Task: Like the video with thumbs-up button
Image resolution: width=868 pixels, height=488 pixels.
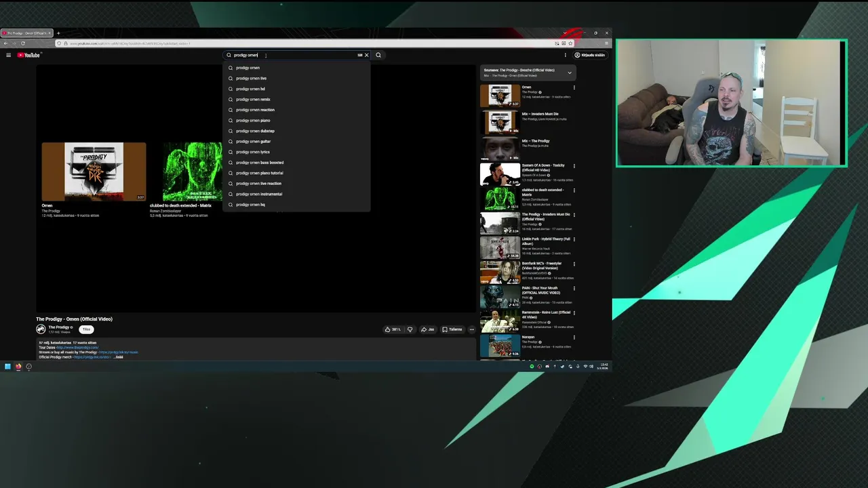Action: (393, 329)
